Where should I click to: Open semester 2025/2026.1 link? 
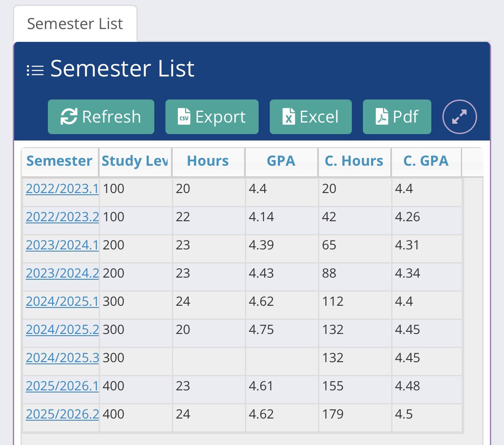click(x=62, y=386)
